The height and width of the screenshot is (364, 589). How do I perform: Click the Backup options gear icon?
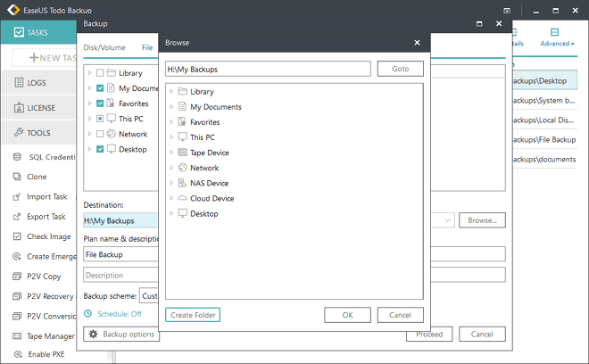point(93,334)
